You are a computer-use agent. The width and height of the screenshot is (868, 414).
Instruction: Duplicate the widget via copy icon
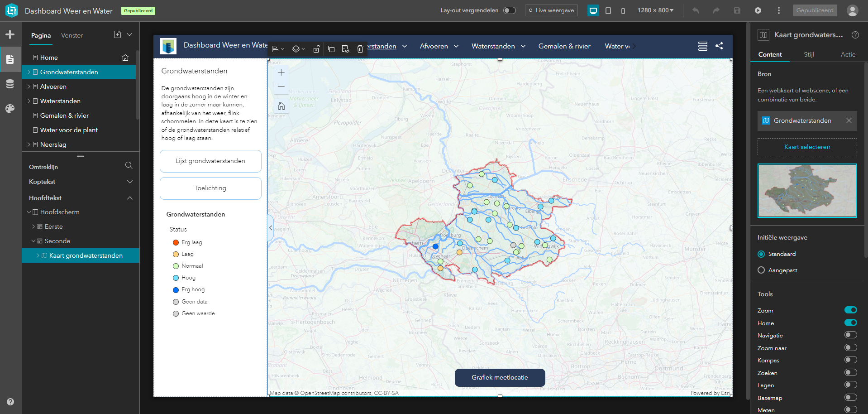tap(332, 48)
